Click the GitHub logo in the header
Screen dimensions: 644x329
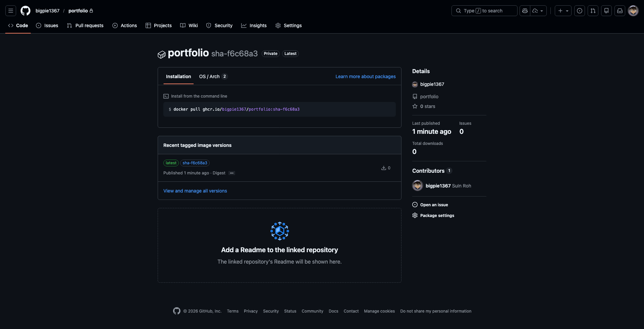point(25,11)
